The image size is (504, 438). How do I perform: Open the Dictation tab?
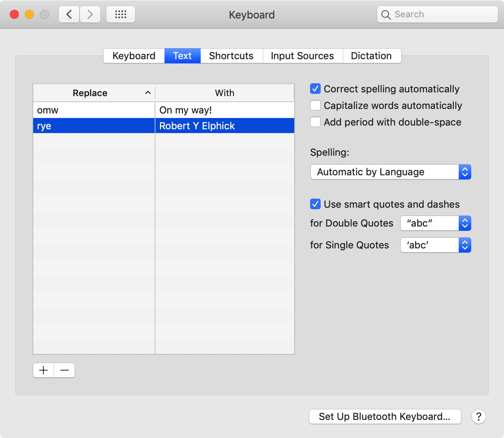coord(371,56)
